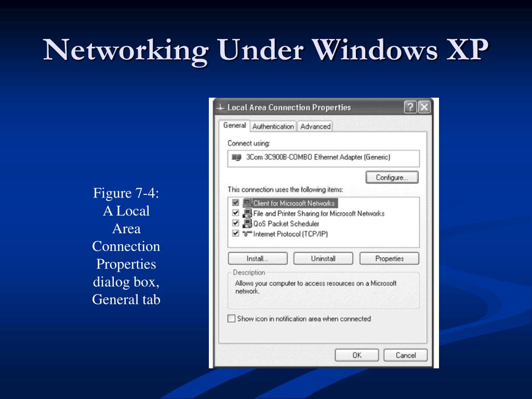Click the Uninstall button
This screenshot has height=399, width=532.
coord(323,259)
